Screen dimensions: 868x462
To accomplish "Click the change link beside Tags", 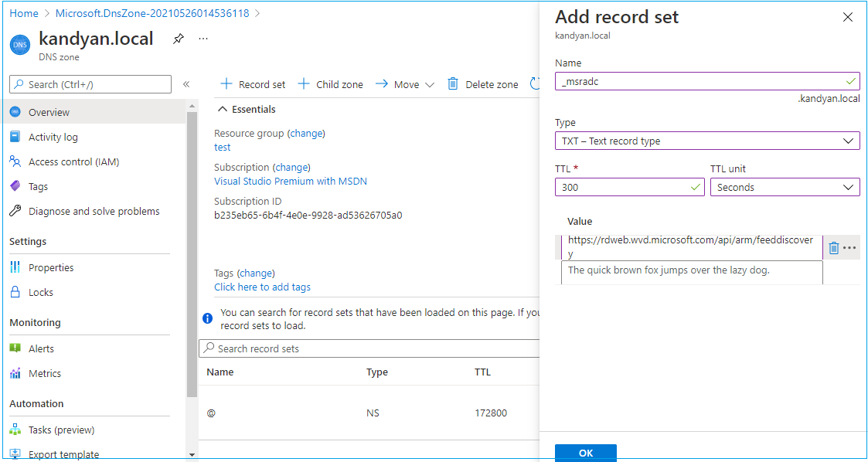I will pyautogui.click(x=256, y=273).
